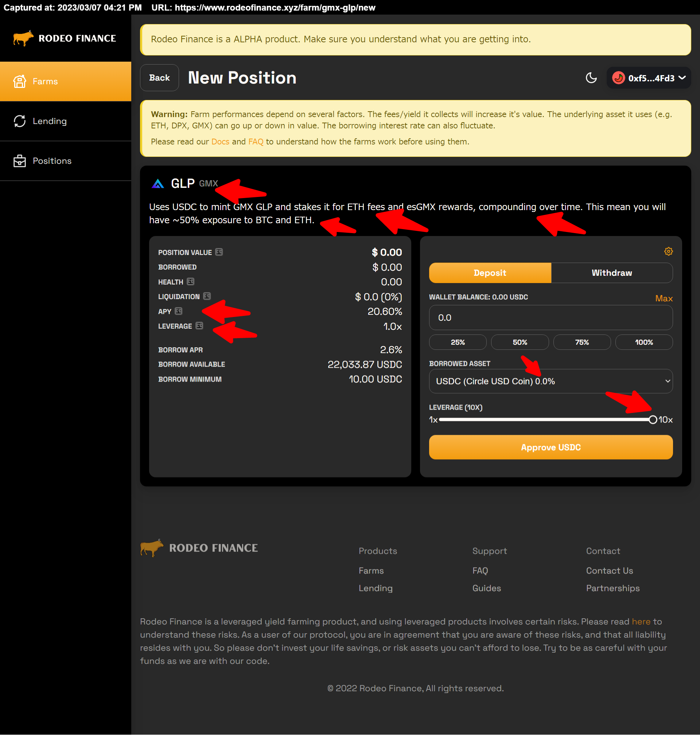Click the Back button
Image resolution: width=700 pixels, height=735 pixels.
(159, 78)
